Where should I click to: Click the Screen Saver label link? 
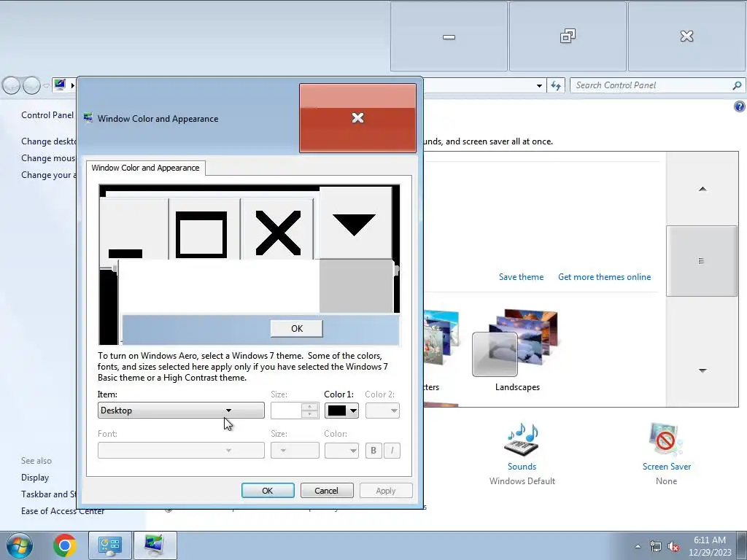[666, 467]
